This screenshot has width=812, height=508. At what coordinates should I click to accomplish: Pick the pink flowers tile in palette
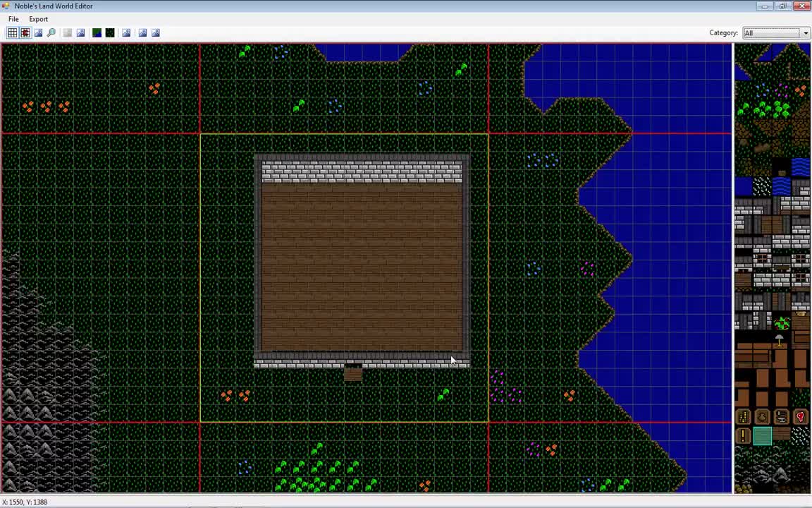pyautogui.click(x=781, y=91)
